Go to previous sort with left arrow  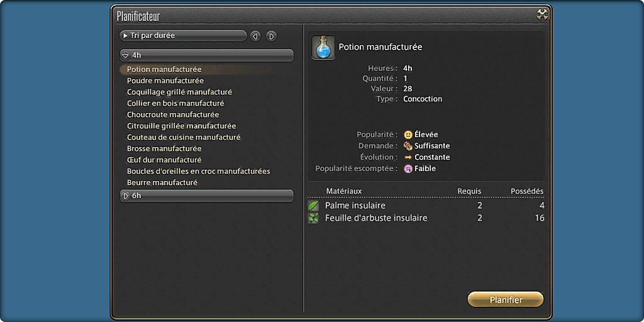255,36
